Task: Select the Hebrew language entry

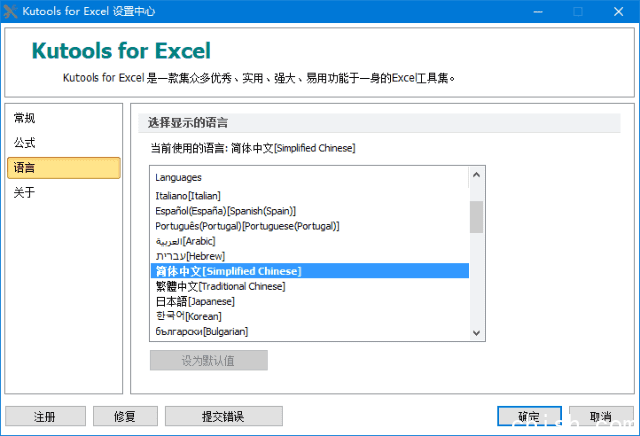Action: point(190,256)
